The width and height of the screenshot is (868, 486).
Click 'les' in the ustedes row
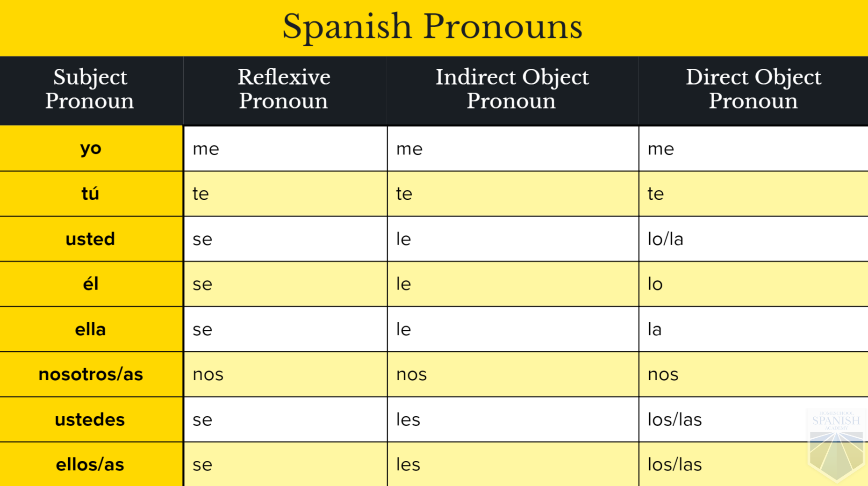click(408, 420)
